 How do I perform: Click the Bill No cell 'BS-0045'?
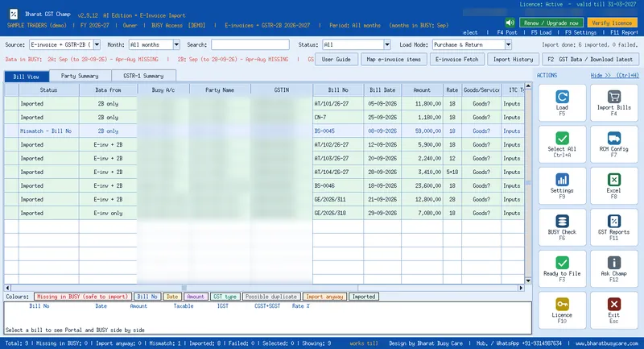tap(338, 131)
